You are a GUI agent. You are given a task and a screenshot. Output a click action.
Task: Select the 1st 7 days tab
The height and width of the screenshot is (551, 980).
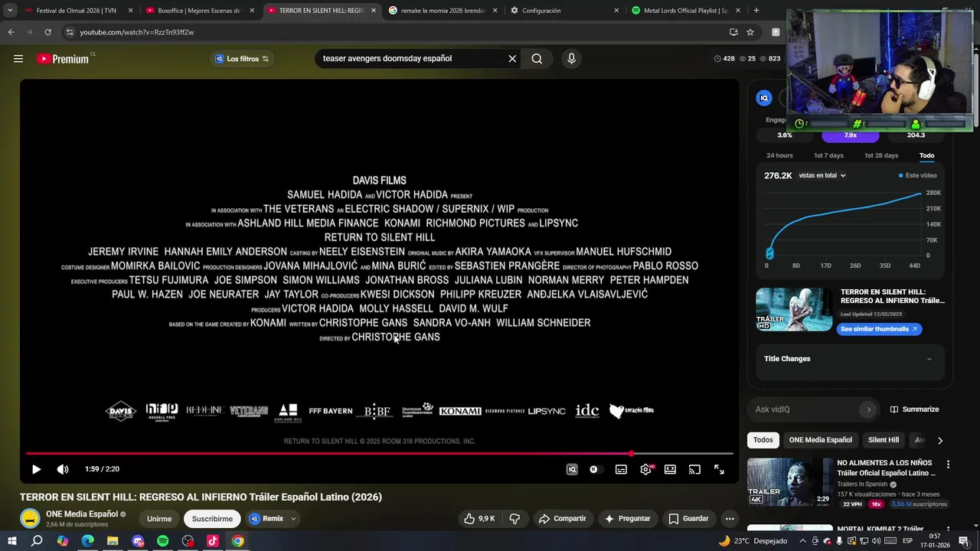click(x=828, y=155)
